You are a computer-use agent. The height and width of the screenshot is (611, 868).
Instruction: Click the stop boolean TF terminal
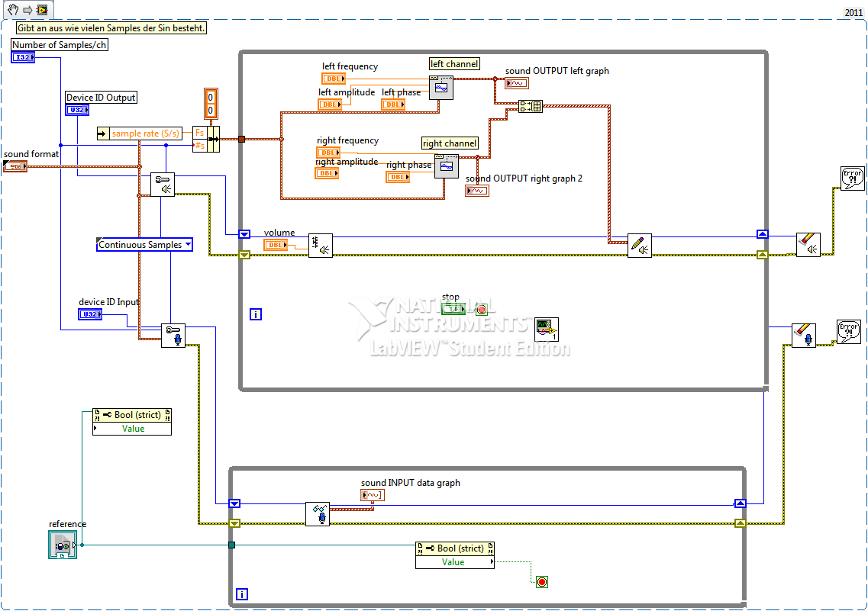coord(453,309)
